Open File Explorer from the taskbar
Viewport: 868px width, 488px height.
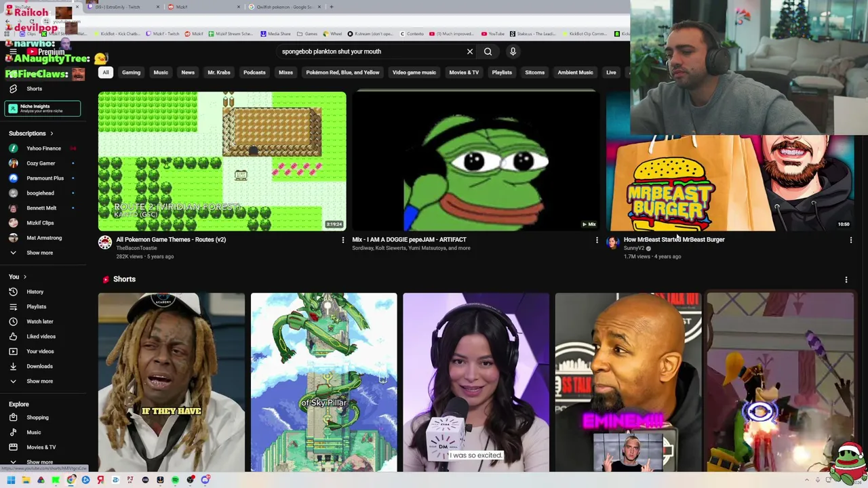coord(26,480)
